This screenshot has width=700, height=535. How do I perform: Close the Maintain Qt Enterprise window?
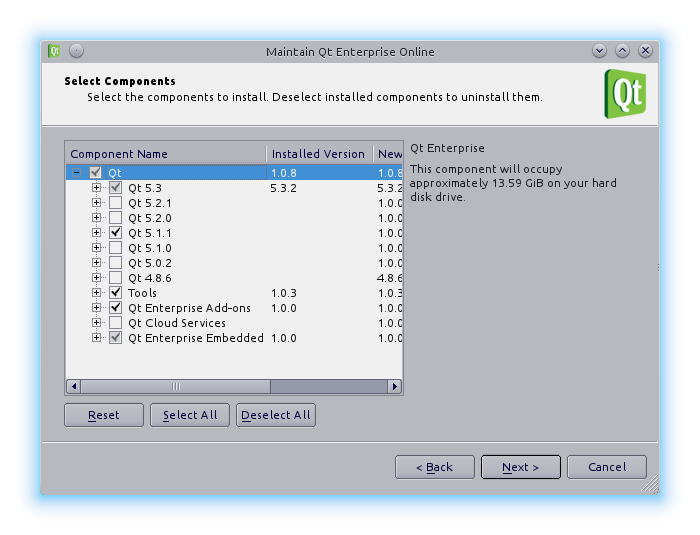(645, 50)
